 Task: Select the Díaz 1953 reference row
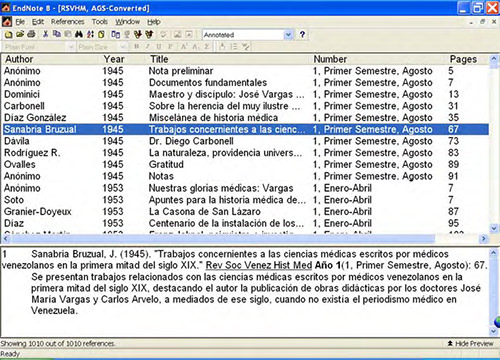[x=246, y=223]
